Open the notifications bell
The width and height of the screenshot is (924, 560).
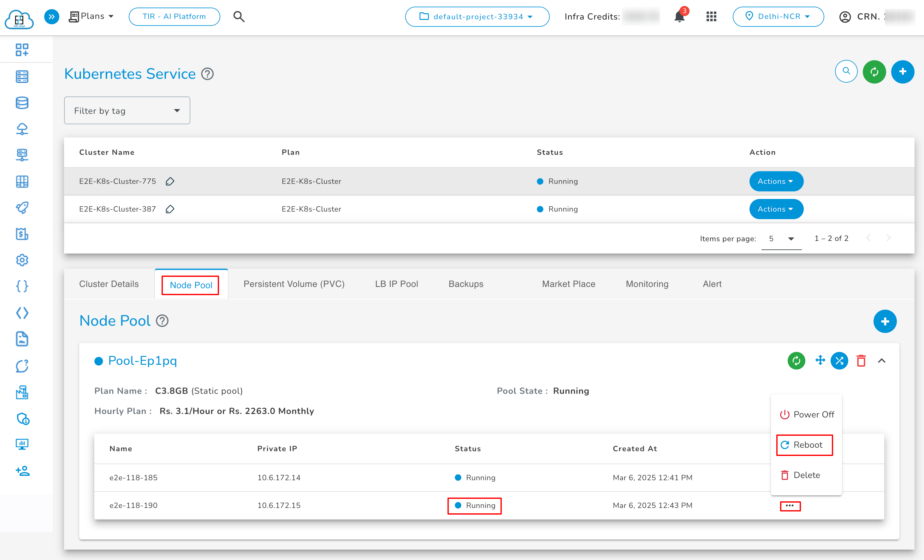(679, 16)
